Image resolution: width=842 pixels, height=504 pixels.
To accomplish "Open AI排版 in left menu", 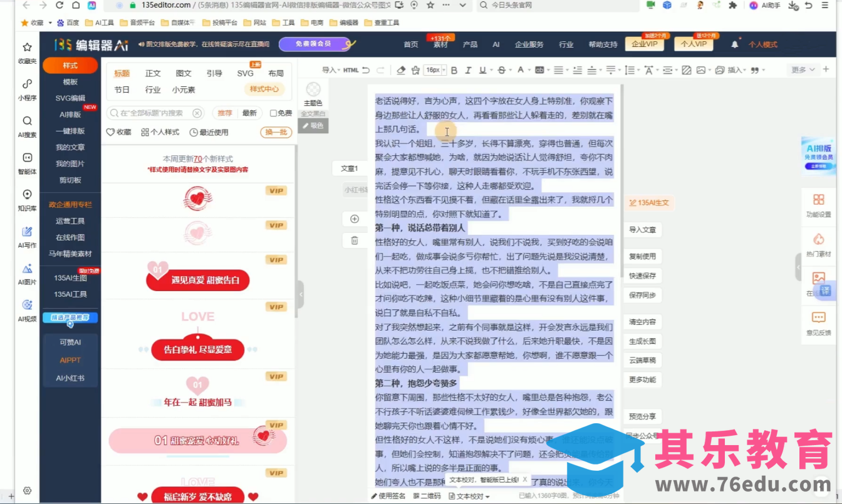I will [70, 115].
